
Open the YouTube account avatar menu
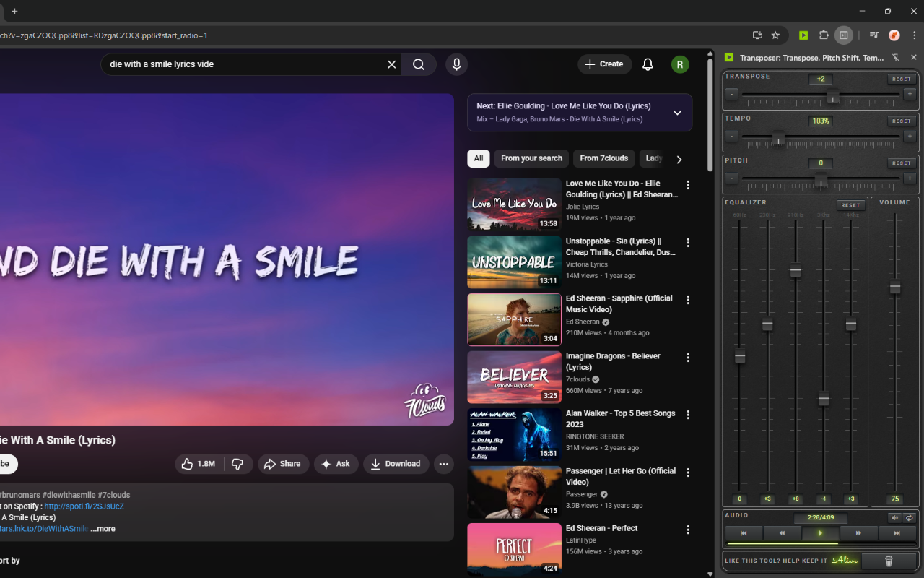click(680, 64)
